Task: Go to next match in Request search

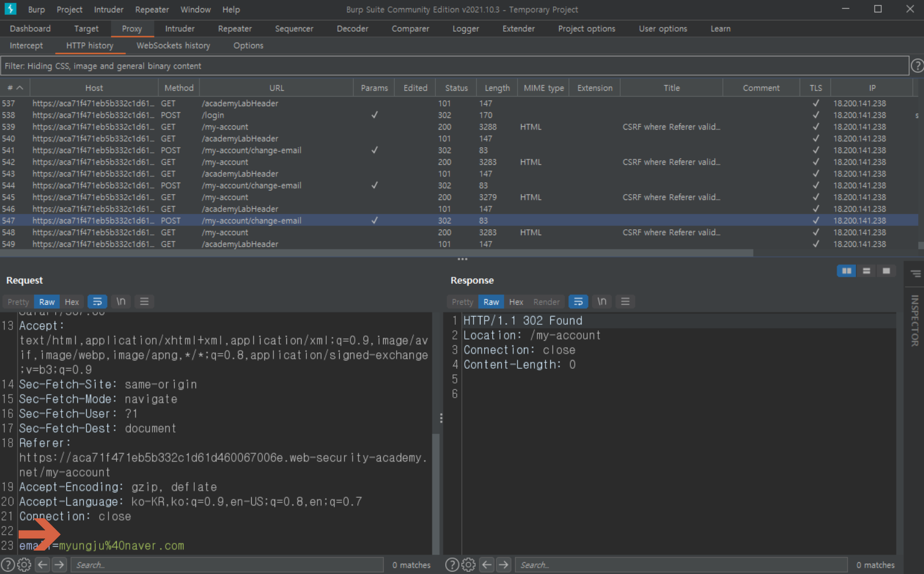Action: pyautogui.click(x=59, y=565)
